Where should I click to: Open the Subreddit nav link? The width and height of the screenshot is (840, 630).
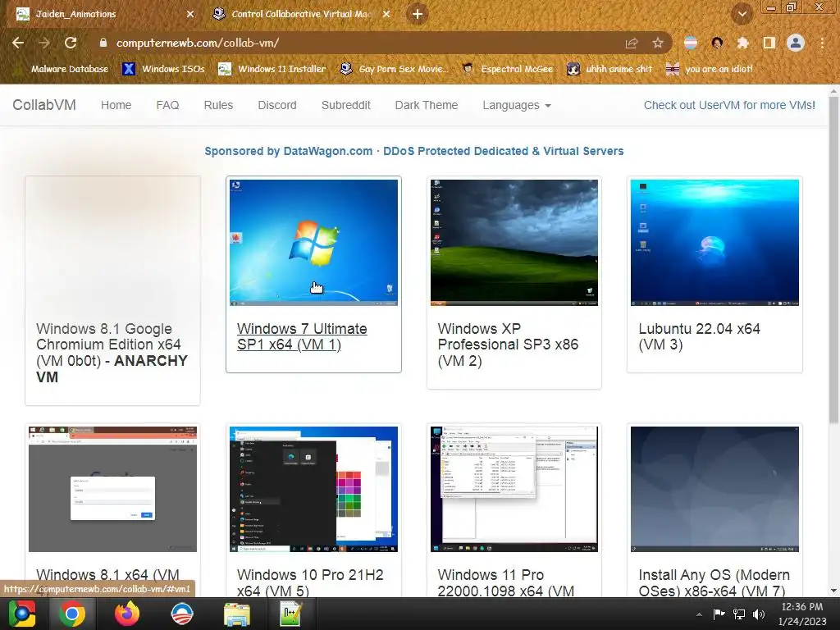(x=346, y=105)
